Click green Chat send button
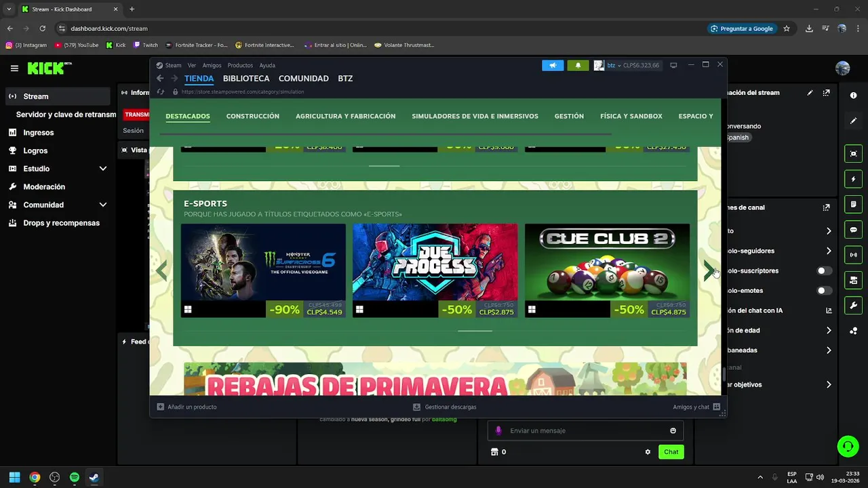Screen dimensions: 868x488 671,452
